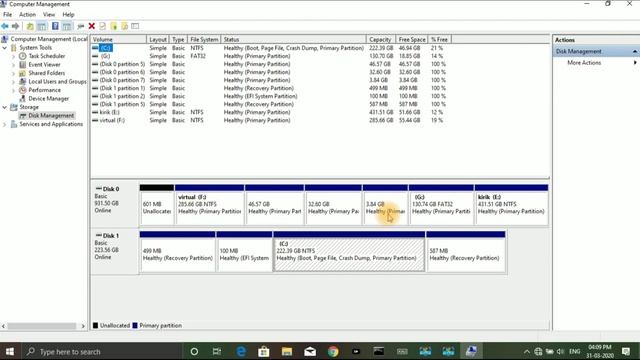
Task: Expand the Performance node
Action: click(13, 90)
